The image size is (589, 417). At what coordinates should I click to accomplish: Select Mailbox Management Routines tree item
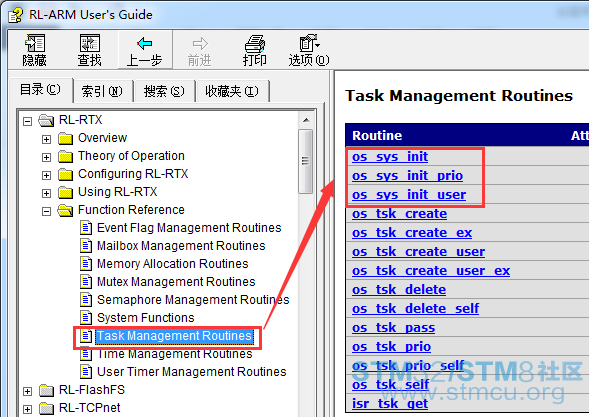[181, 246]
